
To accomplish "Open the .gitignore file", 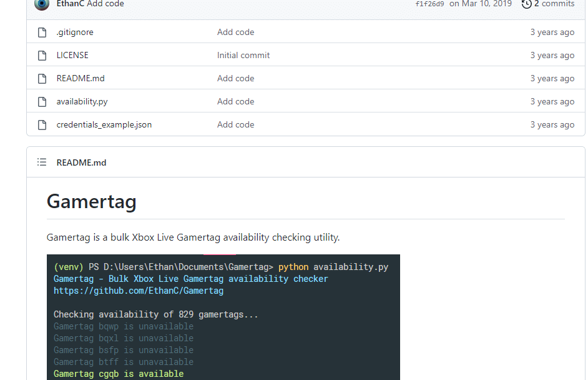I will pos(75,32).
